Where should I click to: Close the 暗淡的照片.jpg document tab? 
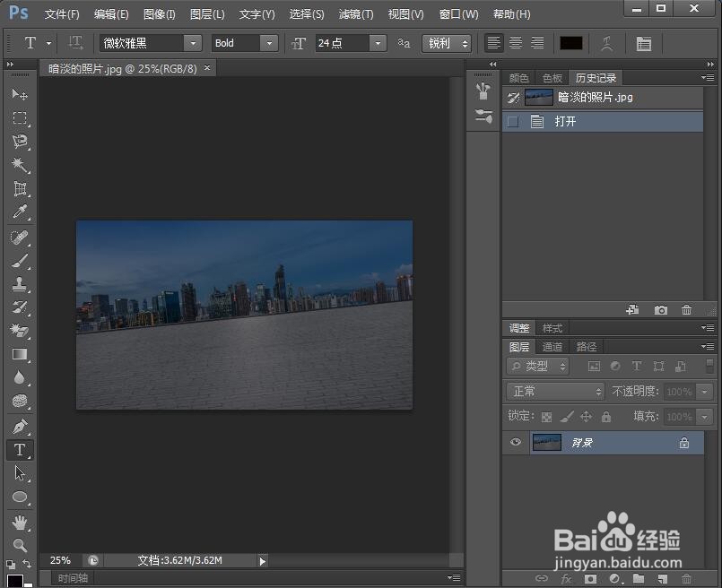click(207, 68)
